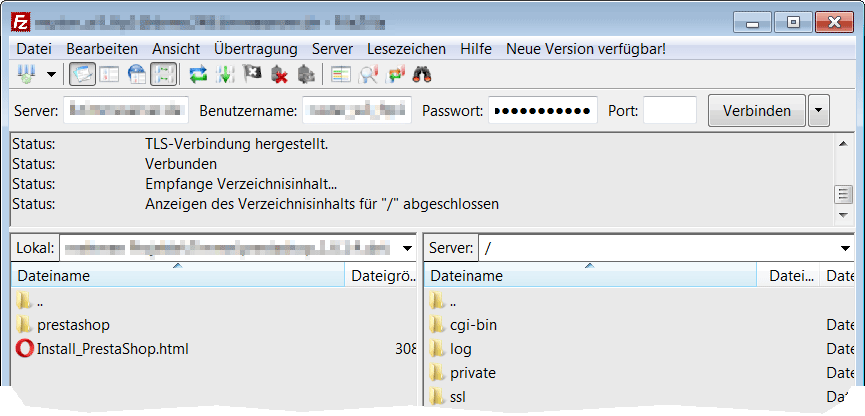Toggle the message log display
This screenshot has width=865, height=416.
82,74
